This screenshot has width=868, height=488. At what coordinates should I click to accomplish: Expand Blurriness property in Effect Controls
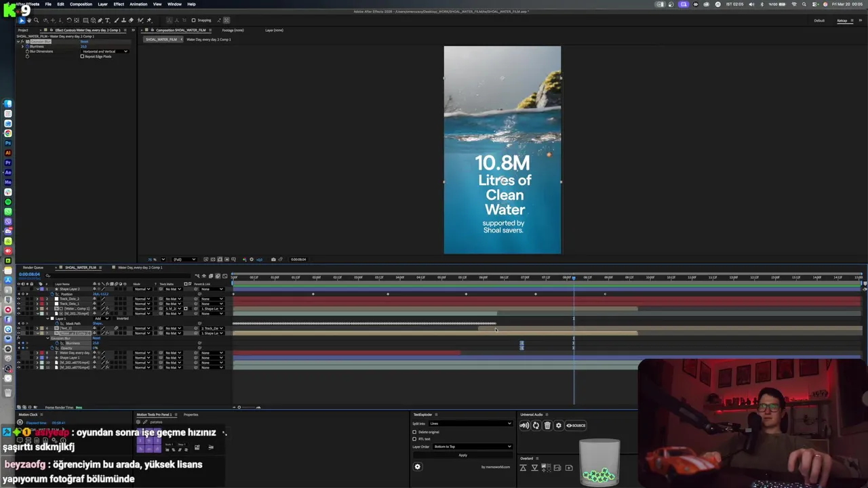pos(22,47)
